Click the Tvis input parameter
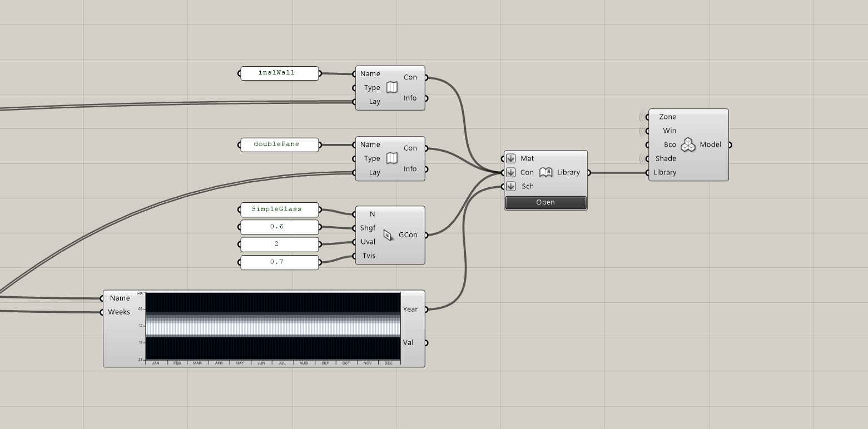Screen dimensions: 868x429 tap(369, 256)
